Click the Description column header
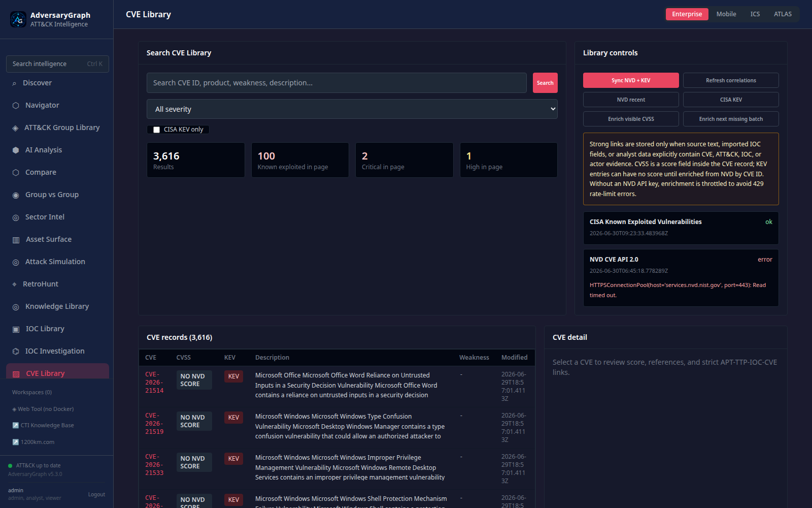 272,358
